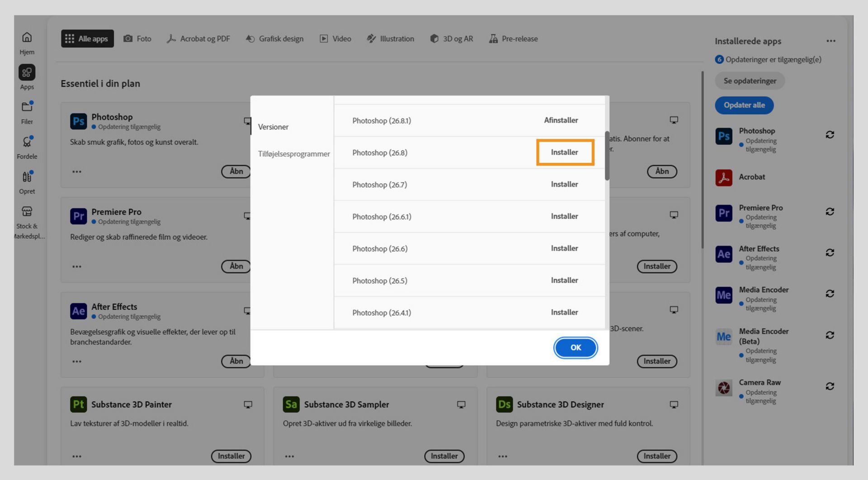
Task: Click the Photoshop icon in the Essentiel card
Action: pyautogui.click(x=78, y=121)
